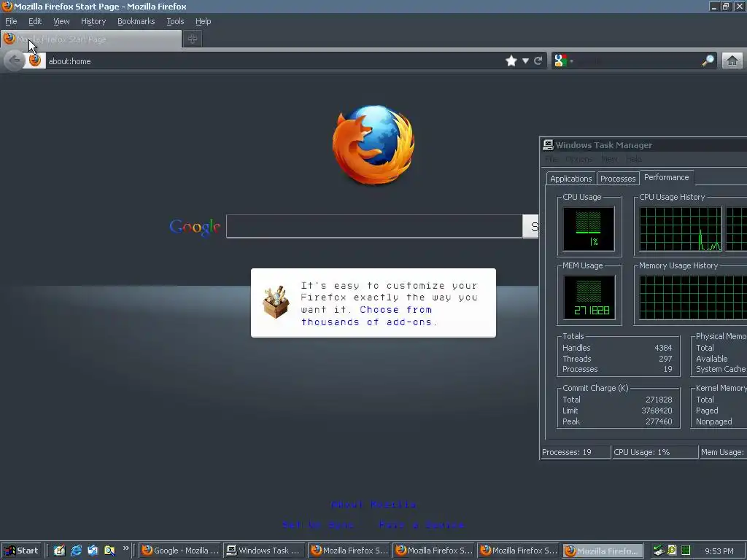The width and height of the screenshot is (747, 560).
Task: Switch to Task Manager Processes tab
Action: pyautogui.click(x=618, y=179)
